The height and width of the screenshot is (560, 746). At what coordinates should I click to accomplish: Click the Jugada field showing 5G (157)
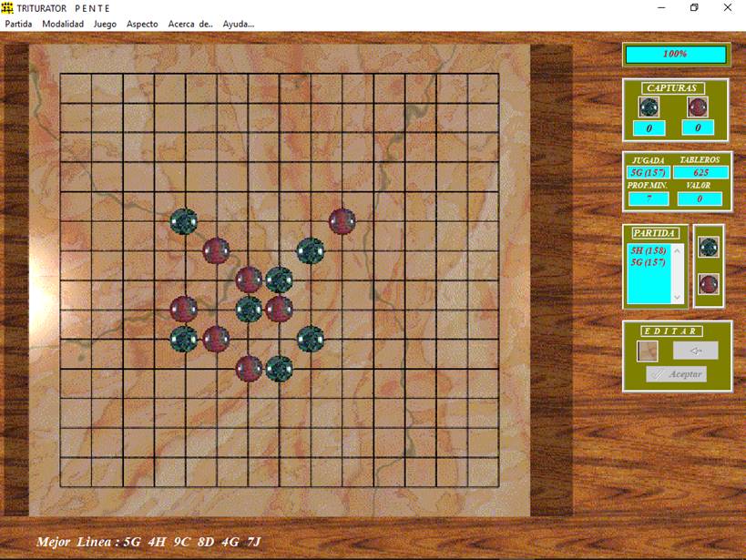tap(648, 172)
